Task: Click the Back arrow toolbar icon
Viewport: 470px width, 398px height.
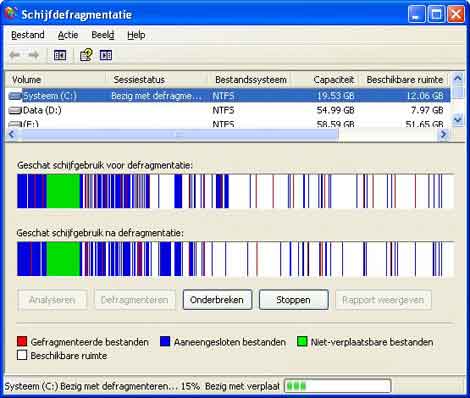Action: pyautogui.click(x=15, y=55)
